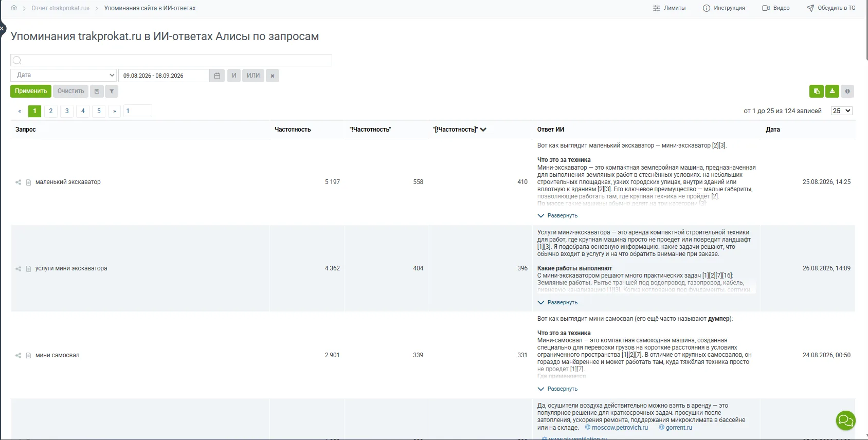Click the sort arrow on "[!Частотность]" column
Screen dimensions: 868x440
[483, 130]
